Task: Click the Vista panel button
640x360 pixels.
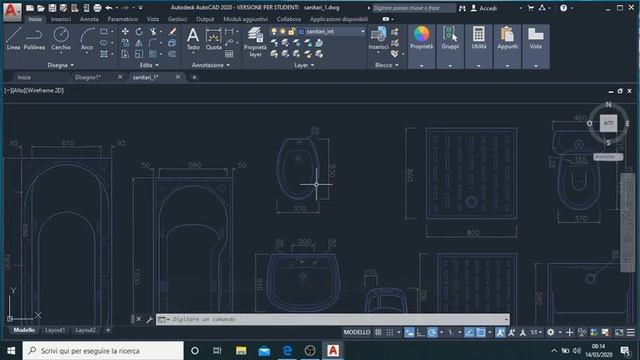Action: tap(536, 39)
